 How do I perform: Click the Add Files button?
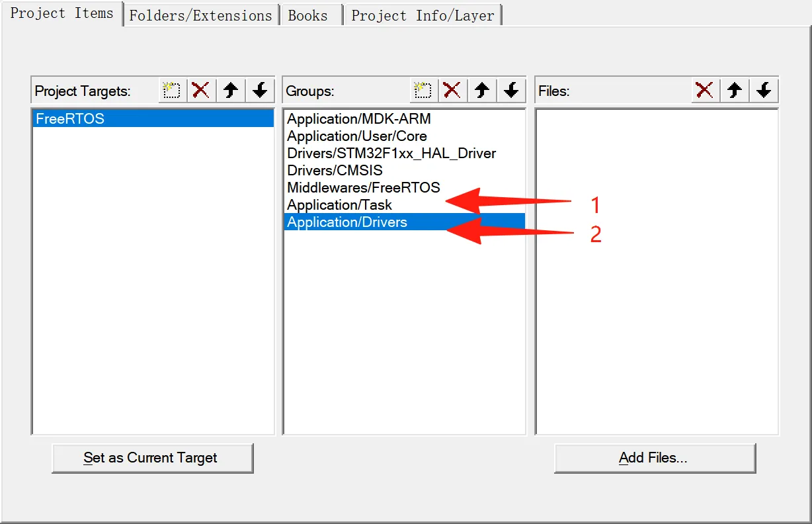[x=654, y=458]
